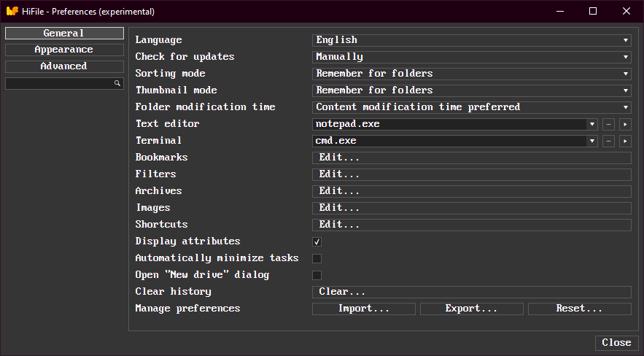Click the magnifier icon in the search box
The height and width of the screenshot is (356, 644).
(x=117, y=84)
